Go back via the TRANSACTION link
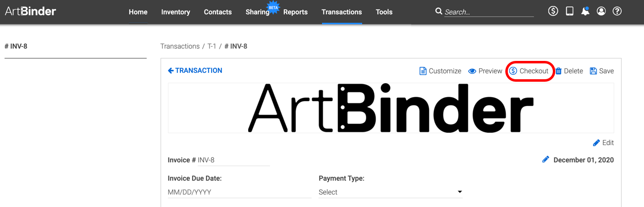Image resolution: width=644 pixels, height=207 pixels. (x=195, y=70)
